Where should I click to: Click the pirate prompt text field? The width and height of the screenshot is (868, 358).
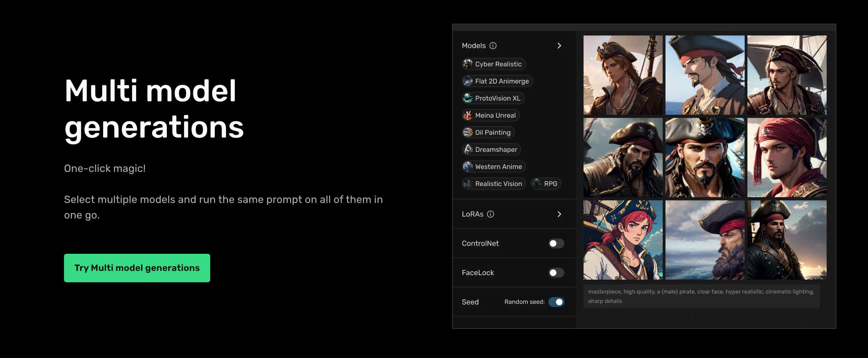pos(701,296)
